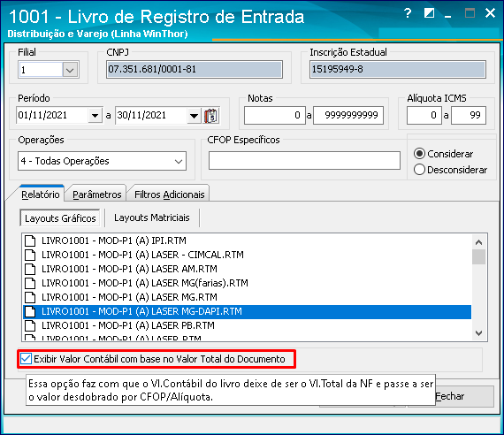The image size is (504, 435).
Task: Switch to the Relatório tab
Action: click(x=41, y=195)
